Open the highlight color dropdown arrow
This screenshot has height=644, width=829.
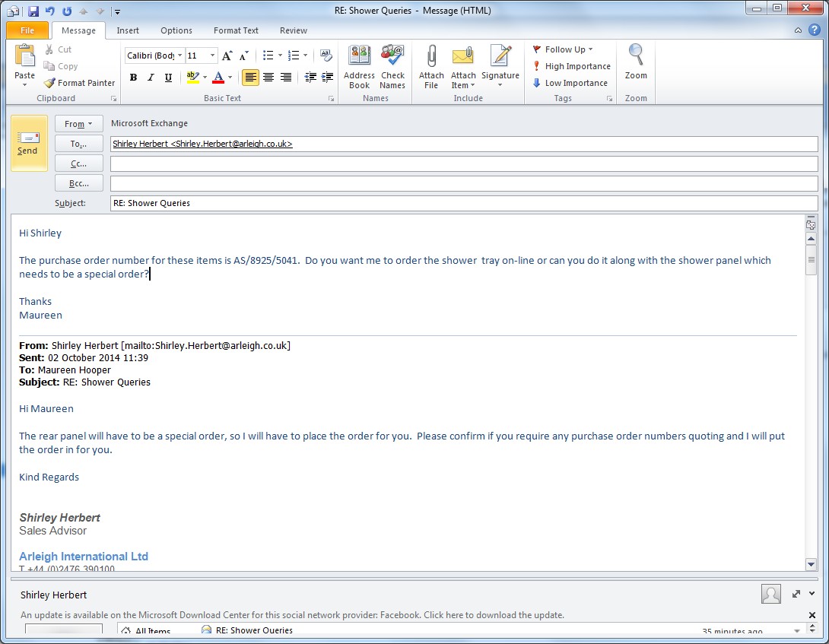pyautogui.click(x=205, y=78)
